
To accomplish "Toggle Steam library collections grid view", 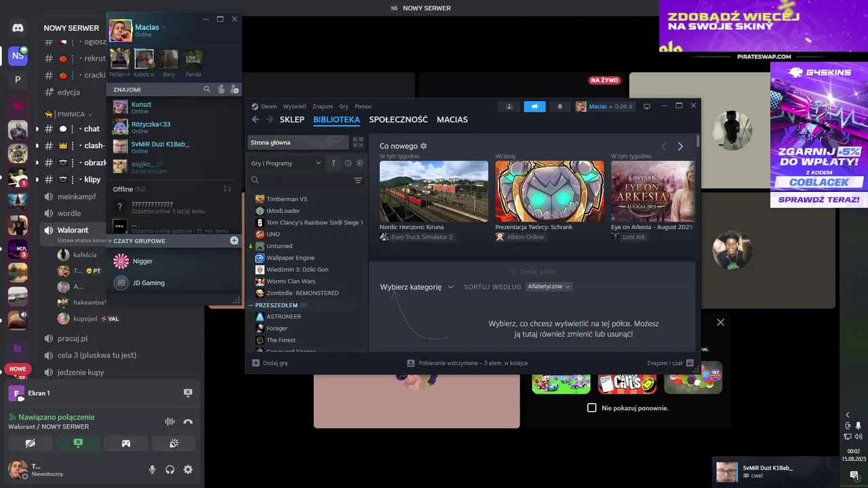I will click(358, 142).
